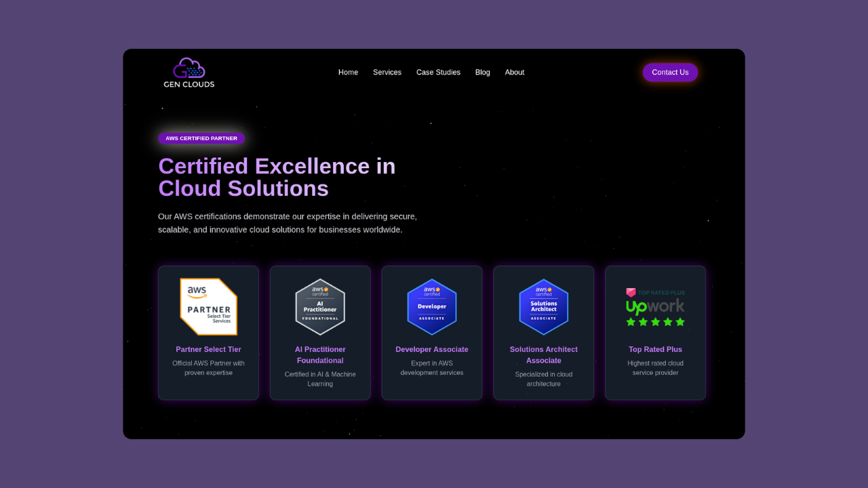The image size is (868, 488).
Task: Select the 'Solutions Architect Associate' card title
Action: point(544,355)
